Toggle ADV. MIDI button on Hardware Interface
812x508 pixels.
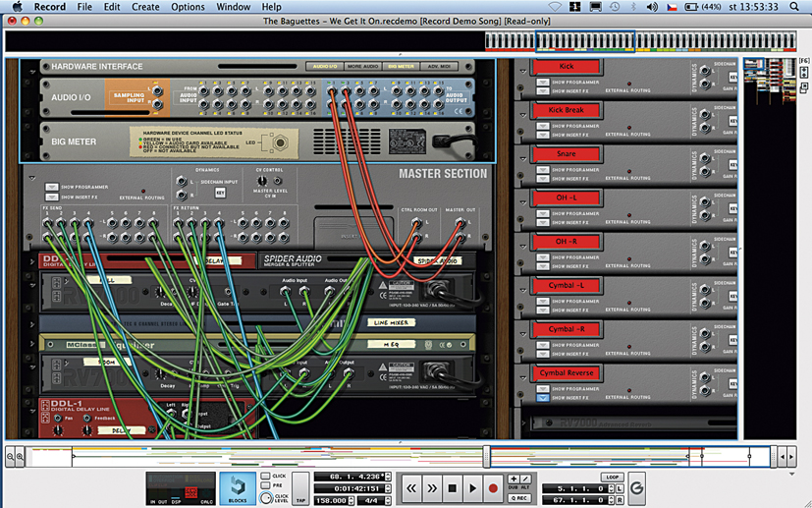pos(440,67)
